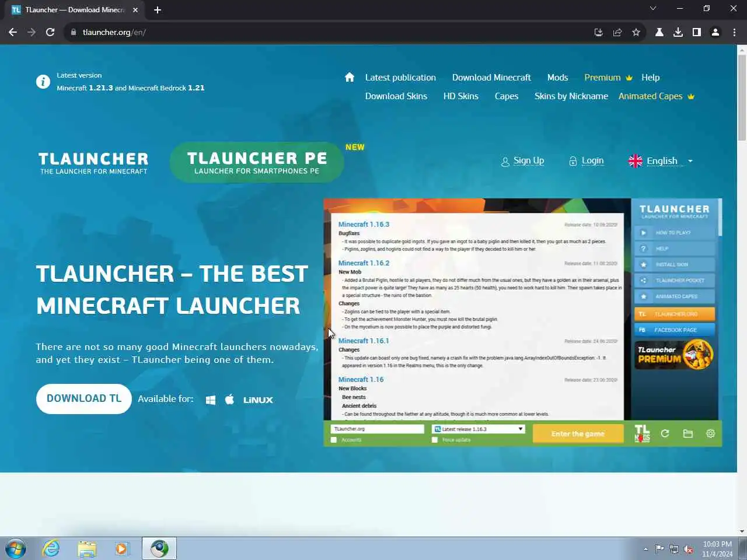Click FACEBOOK PAGE sidebar button
Viewport: 747px width, 560px height.
pyautogui.click(x=675, y=330)
